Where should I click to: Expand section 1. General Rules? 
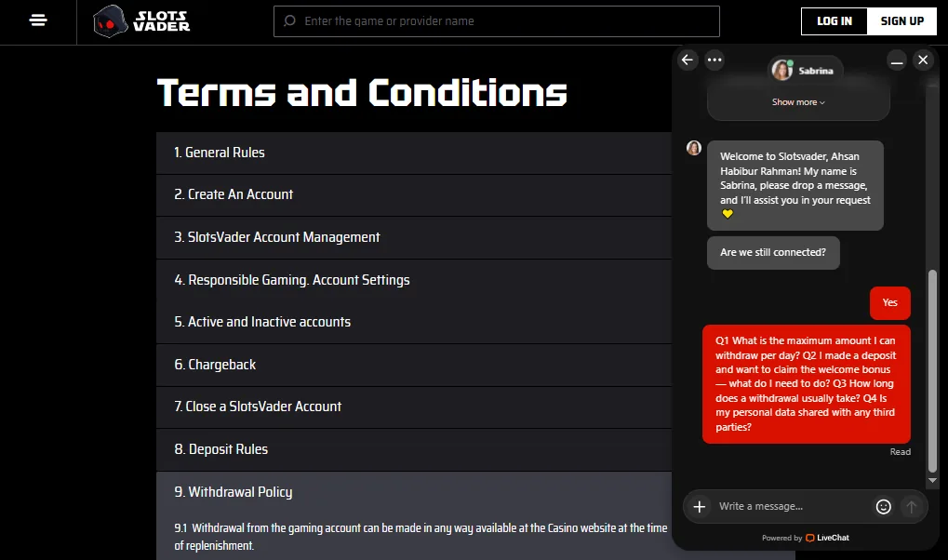pyautogui.click(x=414, y=153)
